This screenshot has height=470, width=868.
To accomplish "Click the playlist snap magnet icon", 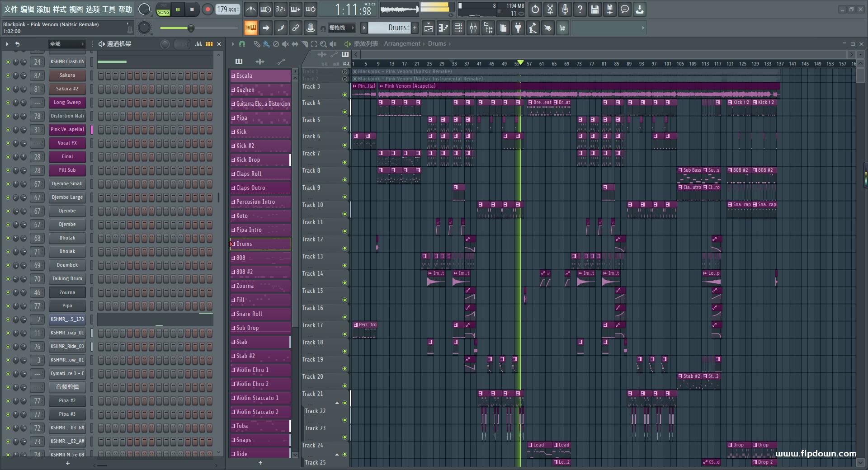I will tap(242, 44).
